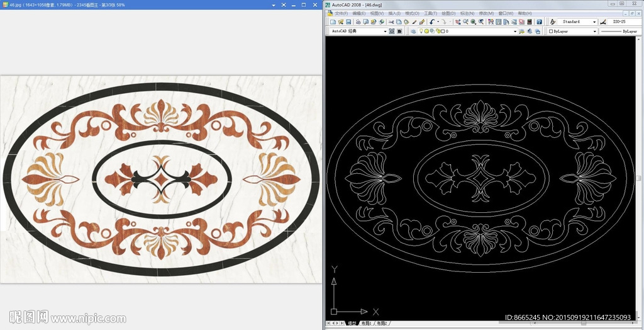Open the Standard text style dropdown
Image resolution: width=644 pixels, height=330 pixels.
(594, 22)
